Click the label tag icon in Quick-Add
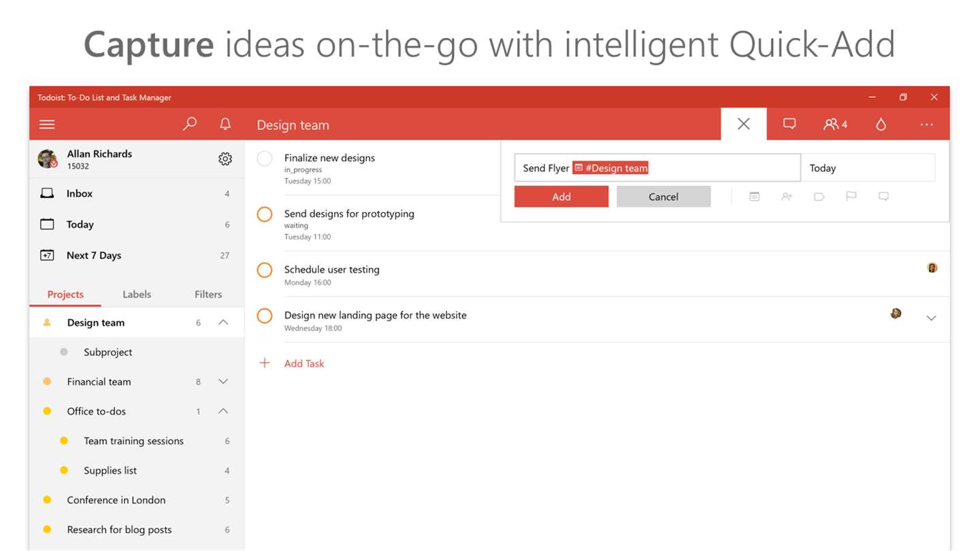Image resolution: width=980 pixels, height=551 pixels. [819, 197]
